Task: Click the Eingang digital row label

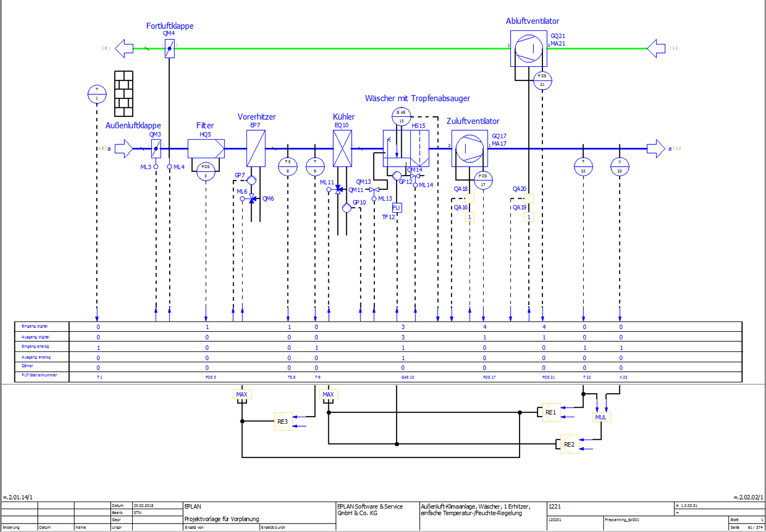Action: (x=35, y=326)
